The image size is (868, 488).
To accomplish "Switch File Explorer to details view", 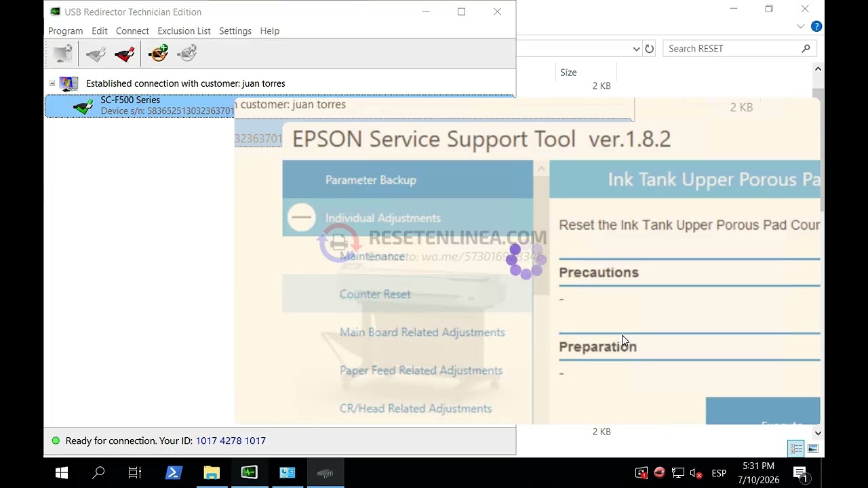I will [x=796, y=449].
